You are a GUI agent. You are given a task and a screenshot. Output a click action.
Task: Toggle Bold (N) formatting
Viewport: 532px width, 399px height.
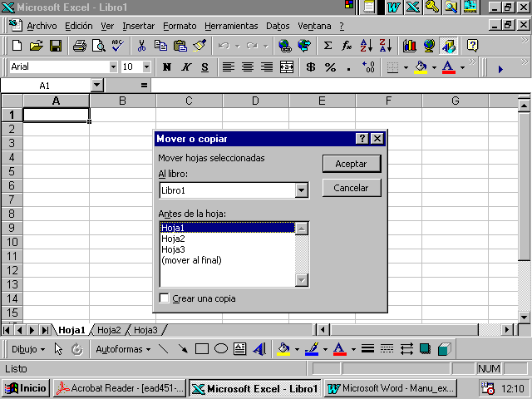tap(166, 67)
